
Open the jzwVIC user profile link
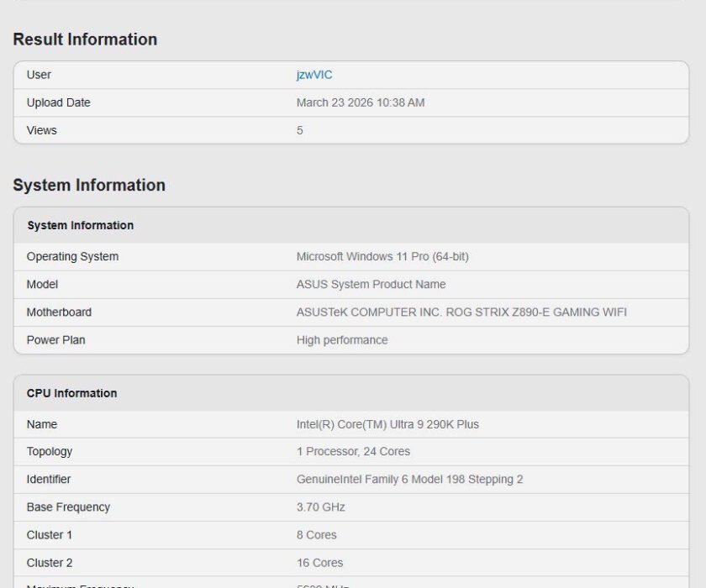pos(315,75)
